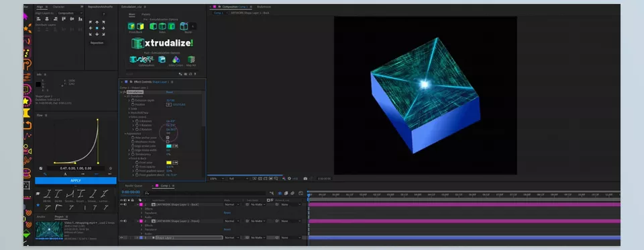Click the Extrudalize! logo button
The image size is (644, 250).
(x=162, y=43)
